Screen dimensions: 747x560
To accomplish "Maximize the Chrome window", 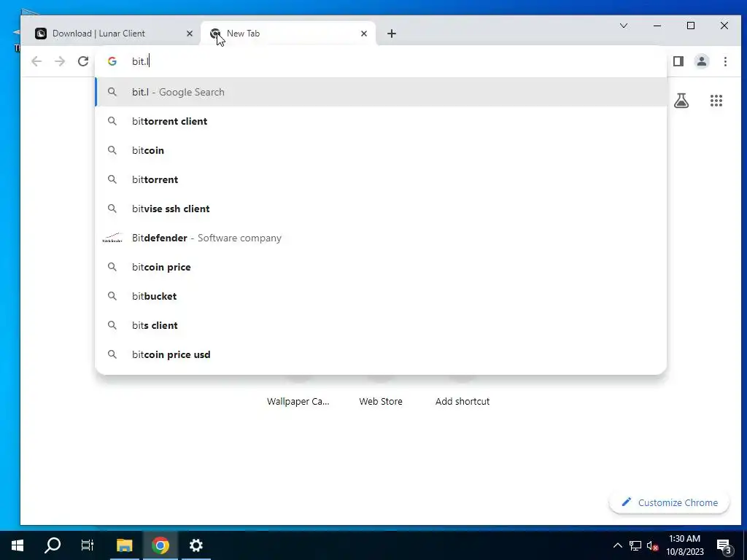I will (691, 26).
